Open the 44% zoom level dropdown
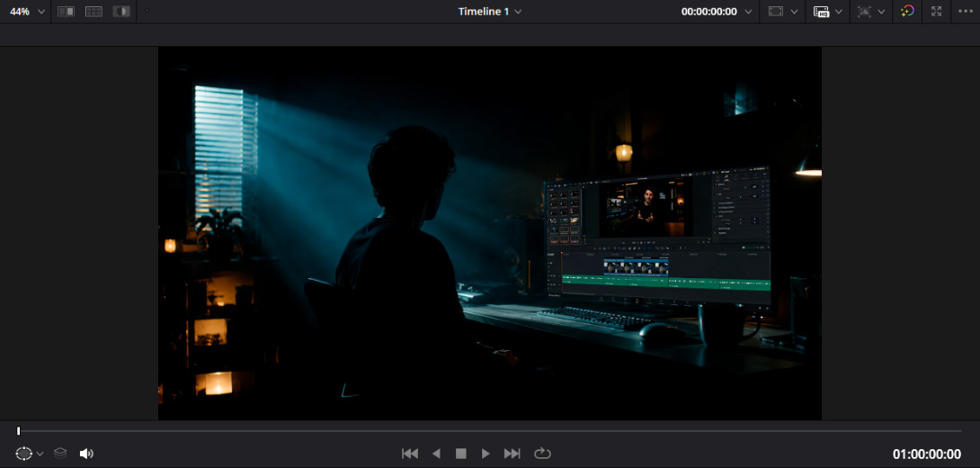 [27, 12]
